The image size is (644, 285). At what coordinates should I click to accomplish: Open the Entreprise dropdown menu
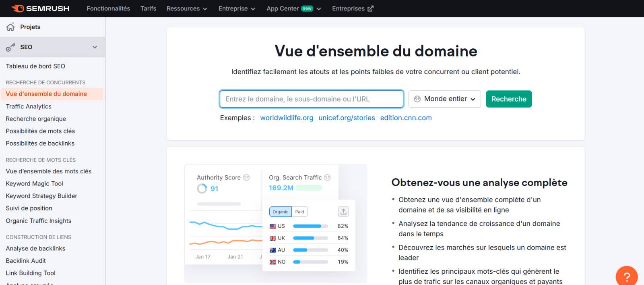[237, 8]
